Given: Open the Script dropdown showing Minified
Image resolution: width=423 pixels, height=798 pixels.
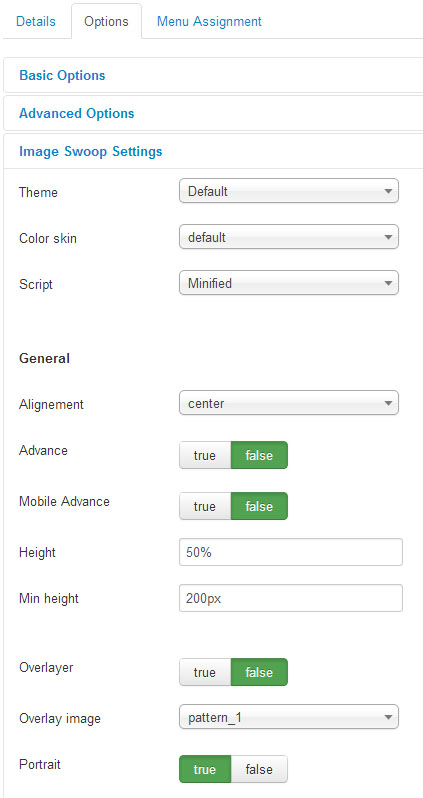Looking at the screenshot, I should pyautogui.click(x=289, y=283).
